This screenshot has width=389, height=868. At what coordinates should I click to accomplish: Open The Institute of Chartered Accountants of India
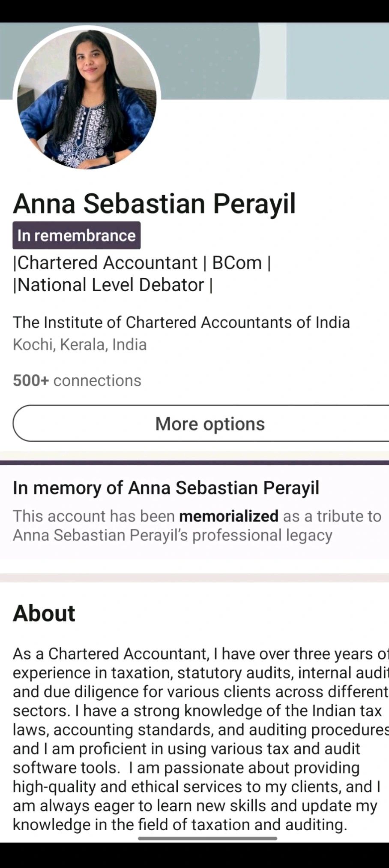[181, 322]
